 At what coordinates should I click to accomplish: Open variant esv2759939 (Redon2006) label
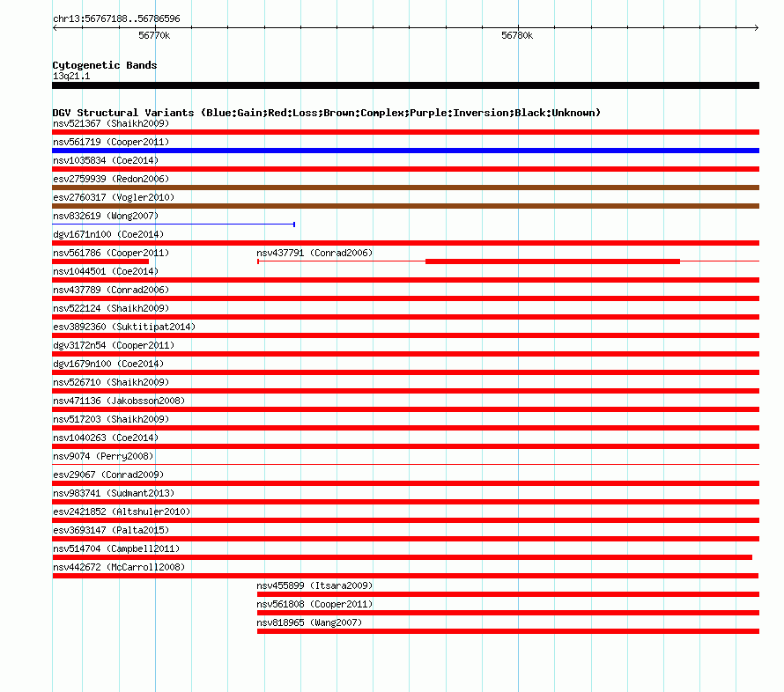[x=111, y=179]
